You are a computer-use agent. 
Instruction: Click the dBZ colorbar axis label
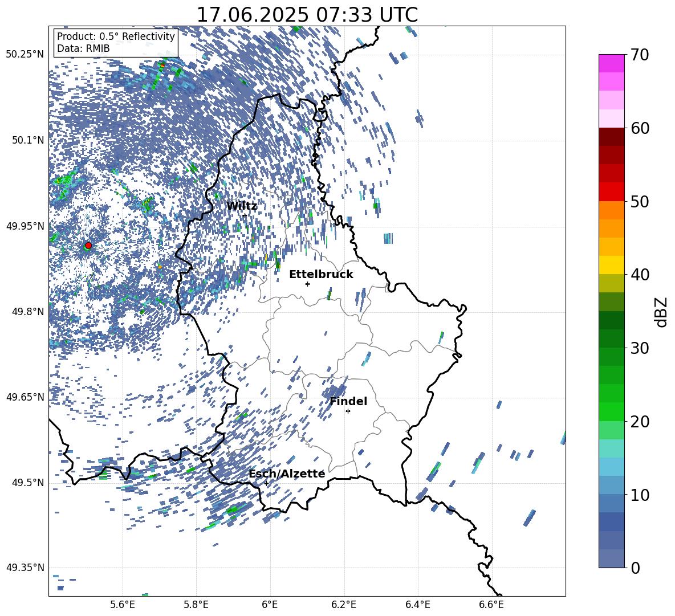click(662, 312)
